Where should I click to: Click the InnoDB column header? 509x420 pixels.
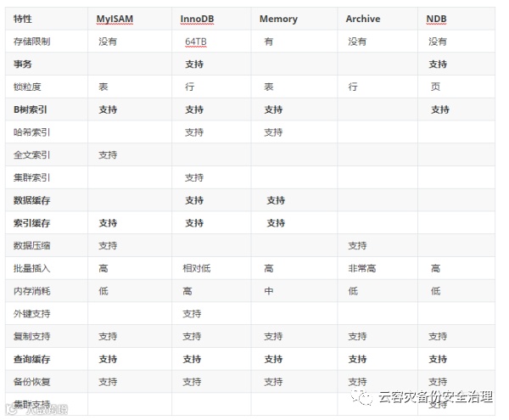[x=197, y=20]
